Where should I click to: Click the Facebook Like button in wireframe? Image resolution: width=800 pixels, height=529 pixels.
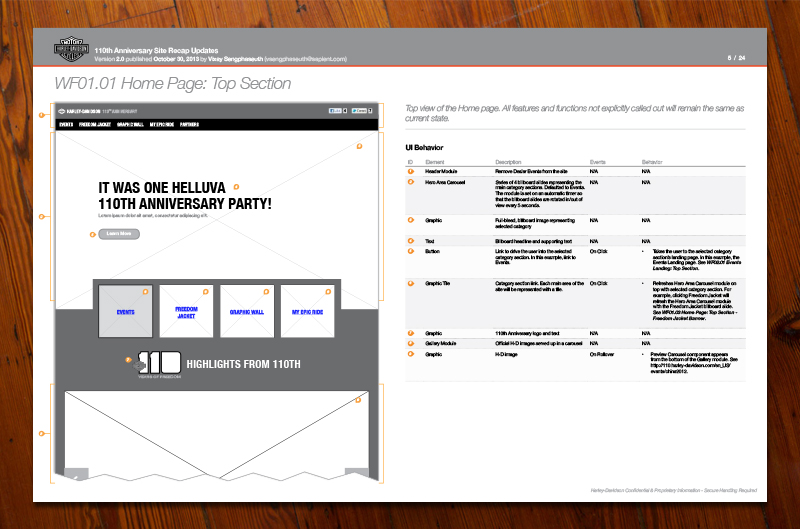[x=335, y=111]
